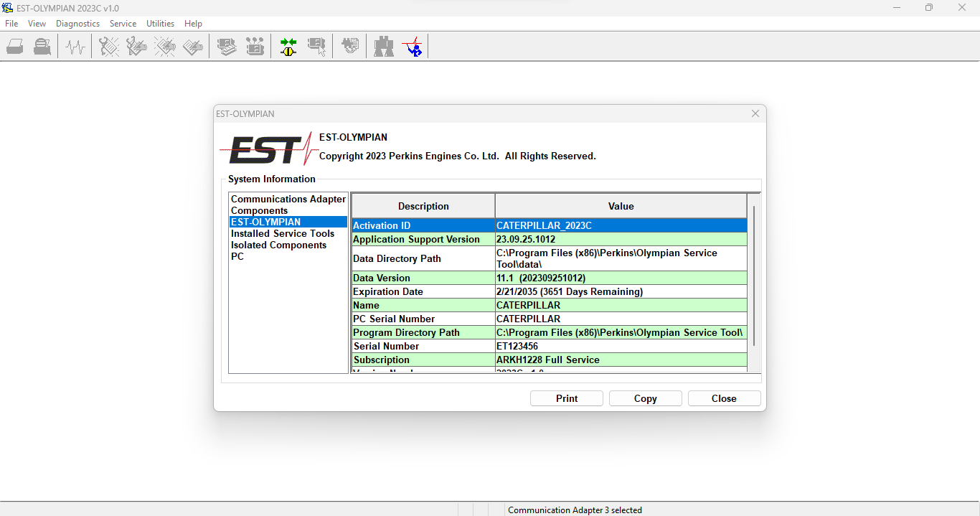
Task: Select EST-OLYMPIAN in the list
Action: [288, 222]
